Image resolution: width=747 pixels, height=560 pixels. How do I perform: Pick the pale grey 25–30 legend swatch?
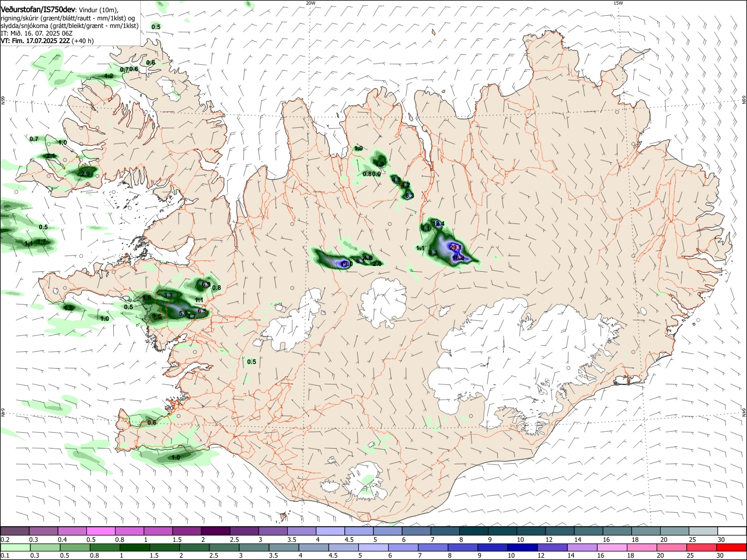click(703, 531)
